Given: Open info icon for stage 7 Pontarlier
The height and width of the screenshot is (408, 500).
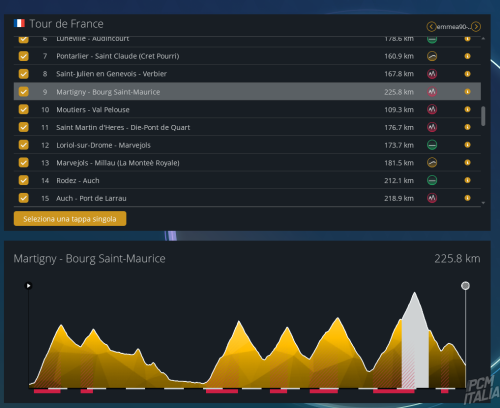Looking at the screenshot, I should click(x=467, y=56).
